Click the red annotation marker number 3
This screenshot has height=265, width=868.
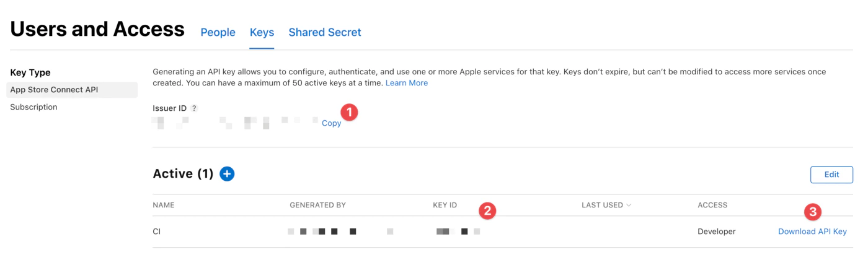[x=812, y=212]
